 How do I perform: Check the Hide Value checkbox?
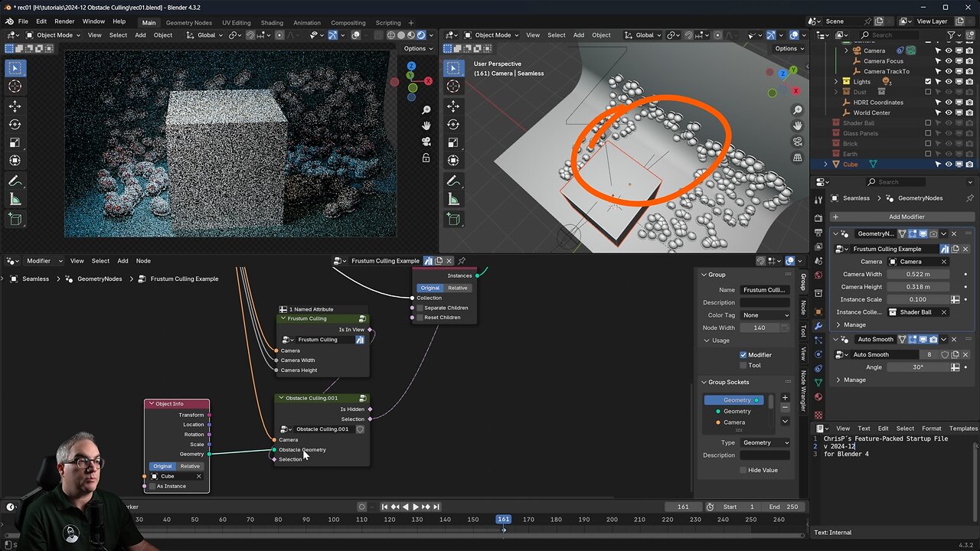(x=743, y=470)
